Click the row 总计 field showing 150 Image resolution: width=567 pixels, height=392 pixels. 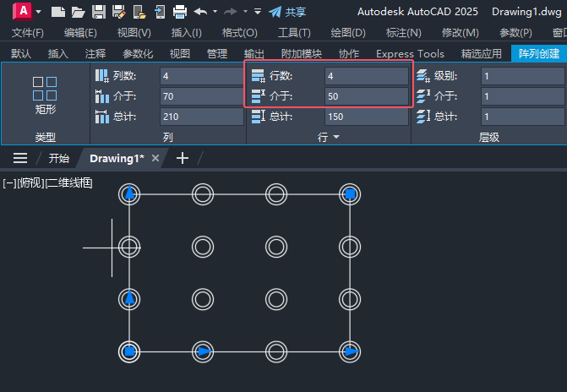366,117
